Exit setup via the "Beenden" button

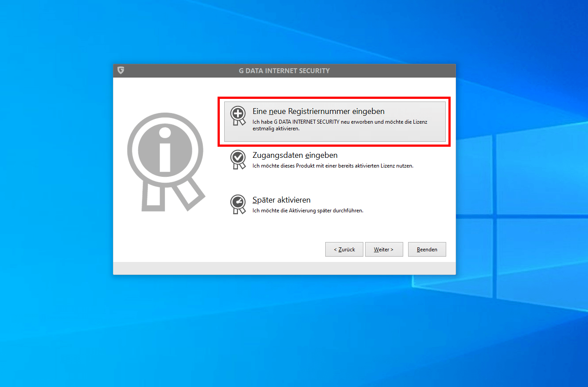(x=427, y=250)
